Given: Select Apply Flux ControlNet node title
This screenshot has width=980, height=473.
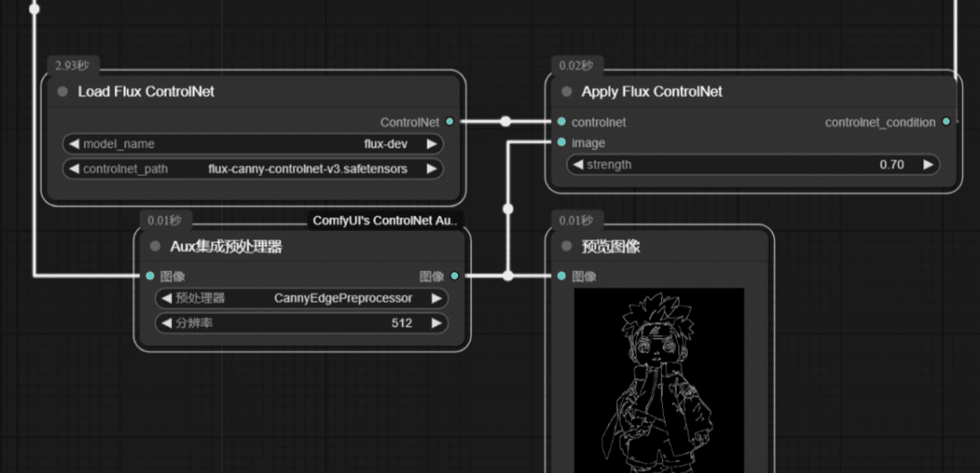Looking at the screenshot, I should pos(652,92).
